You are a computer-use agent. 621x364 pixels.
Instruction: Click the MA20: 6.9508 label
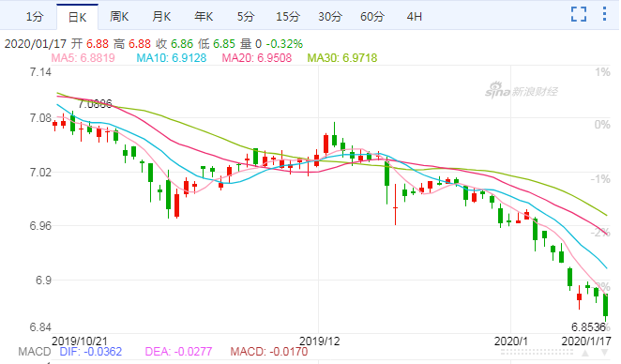tap(257, 58)
